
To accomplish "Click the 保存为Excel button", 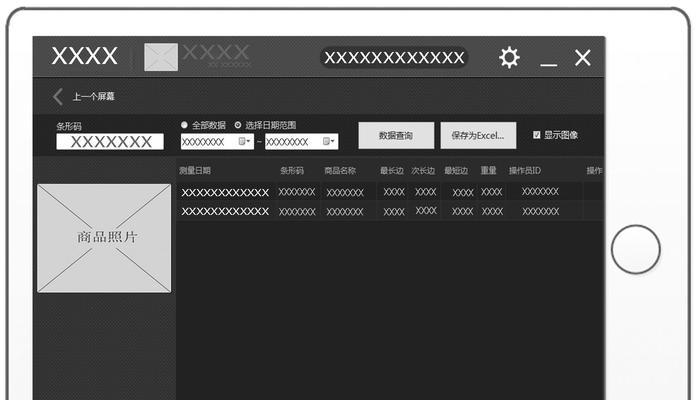I will [478, 135].
